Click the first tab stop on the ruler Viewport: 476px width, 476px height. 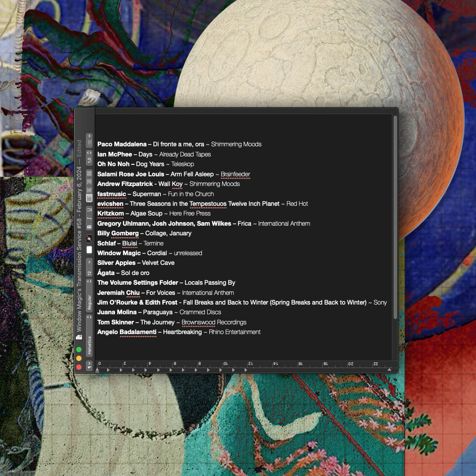coord(108,370)
